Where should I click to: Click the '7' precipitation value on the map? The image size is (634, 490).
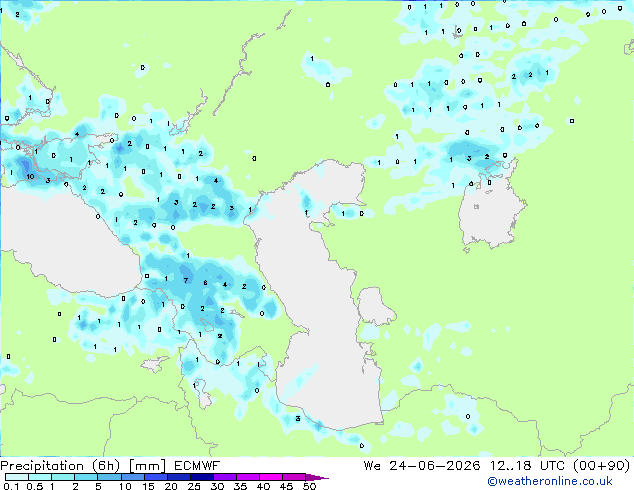coord(186,280)
